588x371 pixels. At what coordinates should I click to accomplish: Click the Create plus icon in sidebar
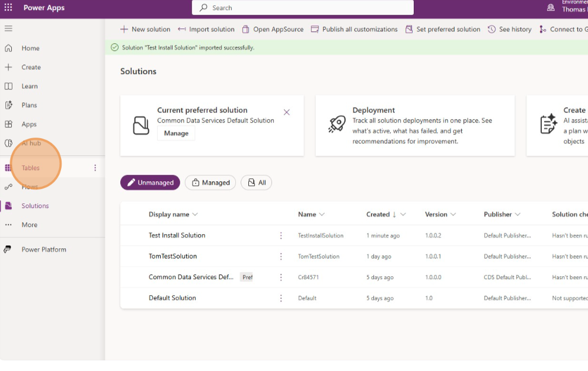click(8, 67)
